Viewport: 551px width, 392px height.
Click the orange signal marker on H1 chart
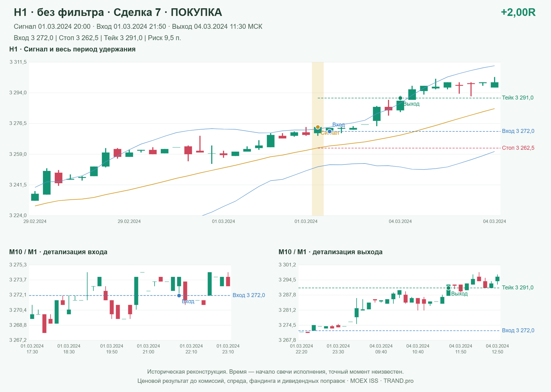tap(318, 127)
